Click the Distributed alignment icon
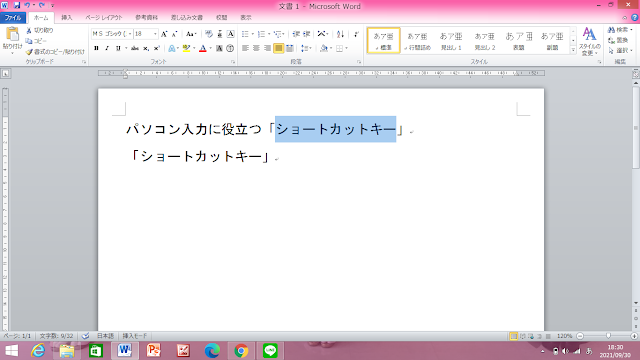This screenshot has height=360, width=640. pyautogui.click(x=289, y=48)
